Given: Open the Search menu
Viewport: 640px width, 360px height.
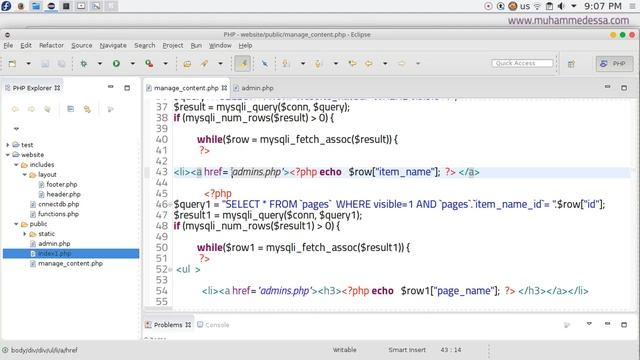Looking at the screenshot, I should 144,45.
